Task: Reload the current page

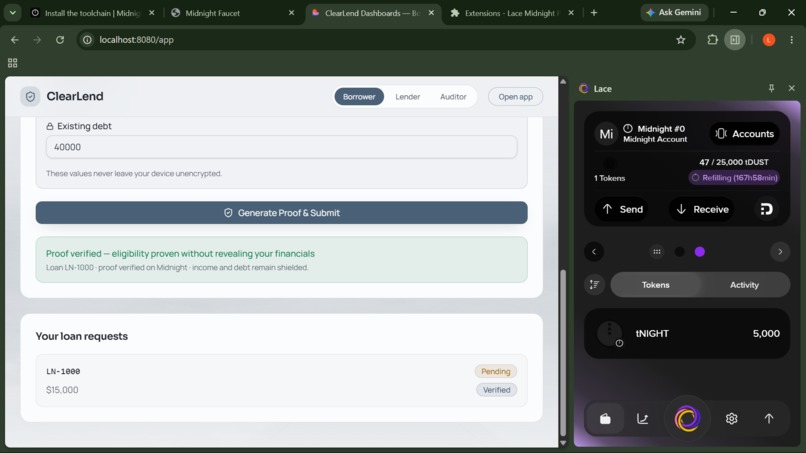Action: (60, 40)
